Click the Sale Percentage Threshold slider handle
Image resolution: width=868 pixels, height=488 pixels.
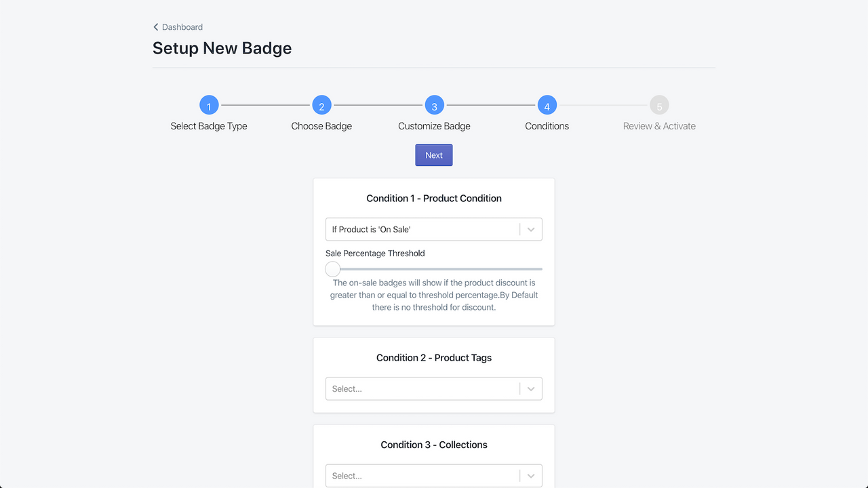pos(332,268)
